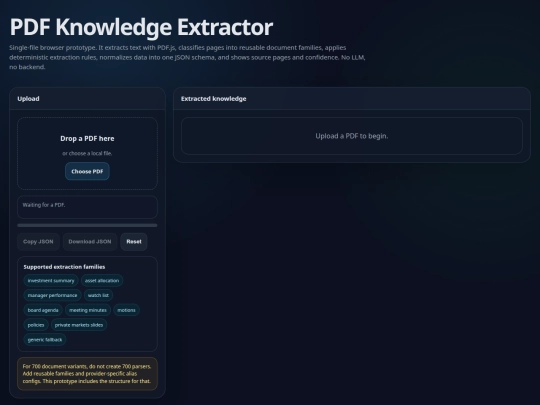The height and width of the screenshot is (405, 540).
Task: Click the '700 document variants' advisory note
Action: (x=87, y=374)
